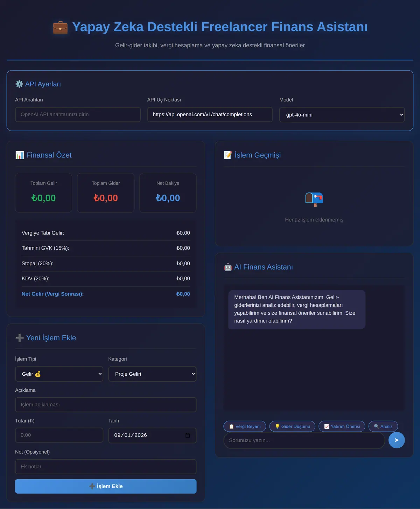This screenshot has width=420, height=509.
Task: Click the Vergiye Tabi Gelir row label
Action: pyautogui.click(x=43, y=233)
